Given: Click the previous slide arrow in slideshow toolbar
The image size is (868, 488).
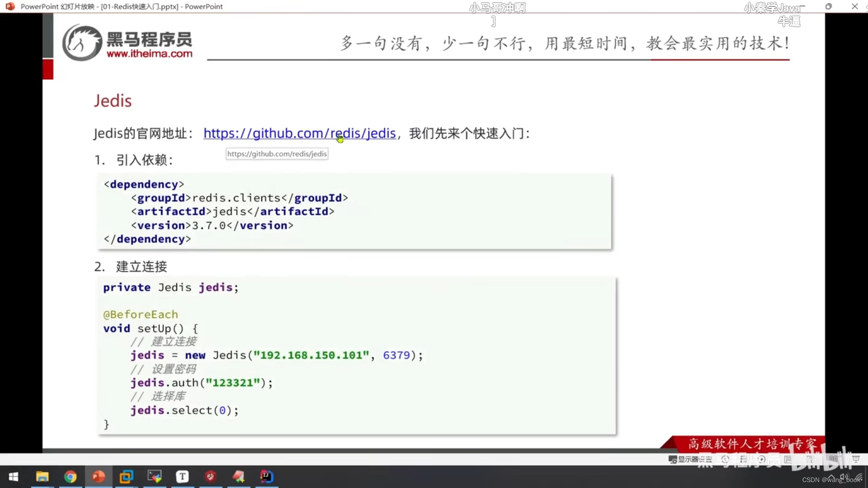Looking at the screenshot, I should click(725, 459).
